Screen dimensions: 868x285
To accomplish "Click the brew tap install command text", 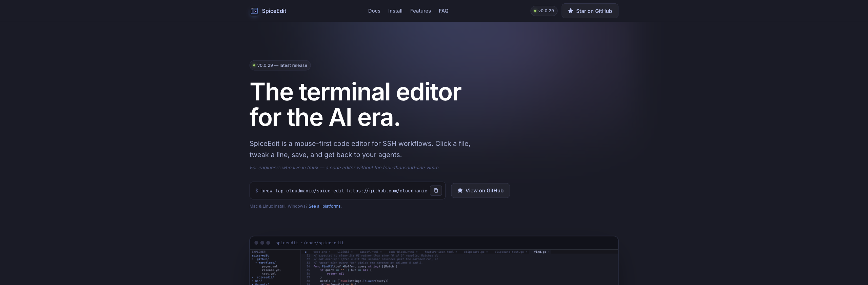I will (x=344, y=191).
